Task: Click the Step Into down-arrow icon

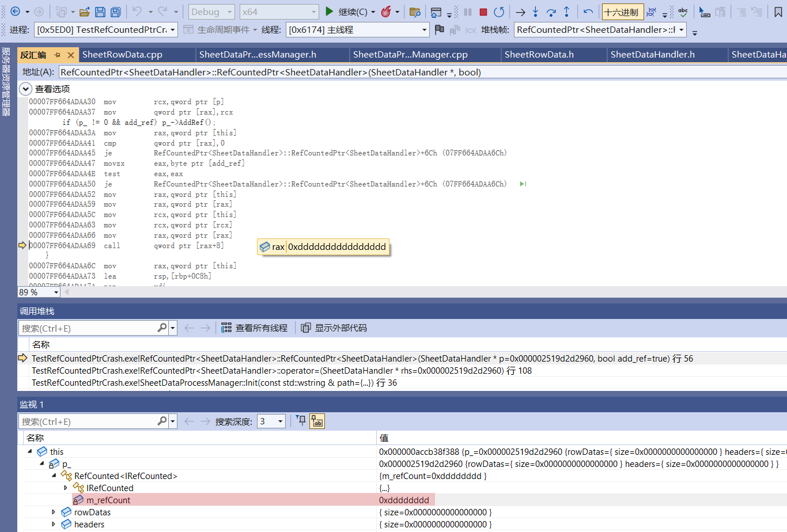Action: [536, 12]
